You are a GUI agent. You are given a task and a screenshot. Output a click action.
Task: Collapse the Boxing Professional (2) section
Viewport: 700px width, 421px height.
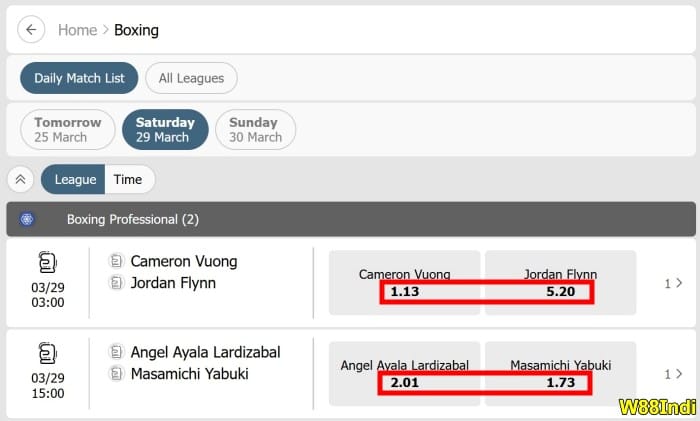pos(350,219)
